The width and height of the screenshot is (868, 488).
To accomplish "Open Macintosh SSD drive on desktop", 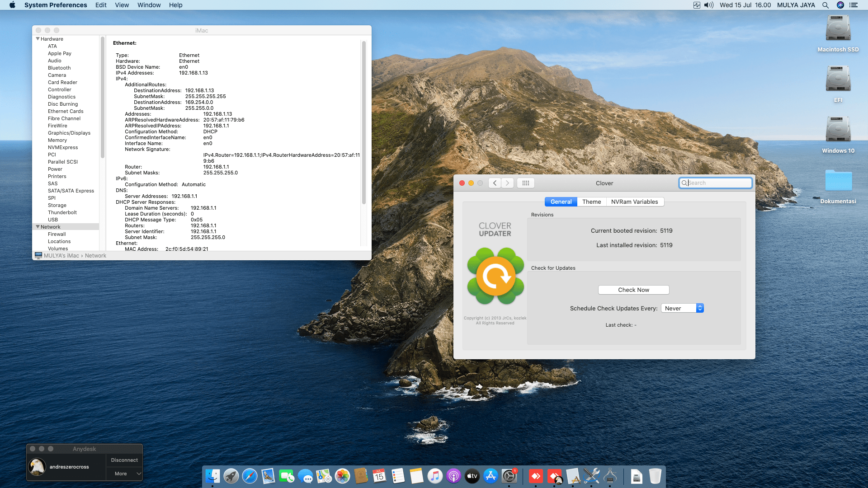I will [x=838, y=34].
